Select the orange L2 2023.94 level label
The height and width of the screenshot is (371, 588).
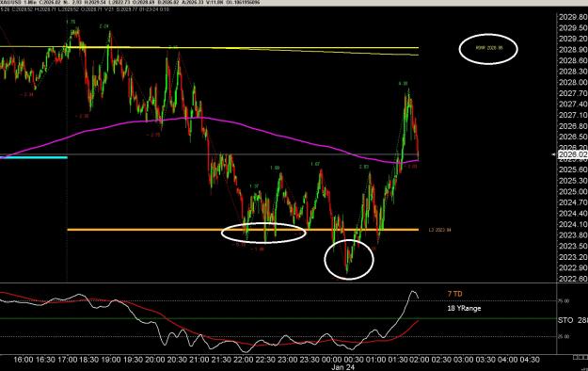440,230
